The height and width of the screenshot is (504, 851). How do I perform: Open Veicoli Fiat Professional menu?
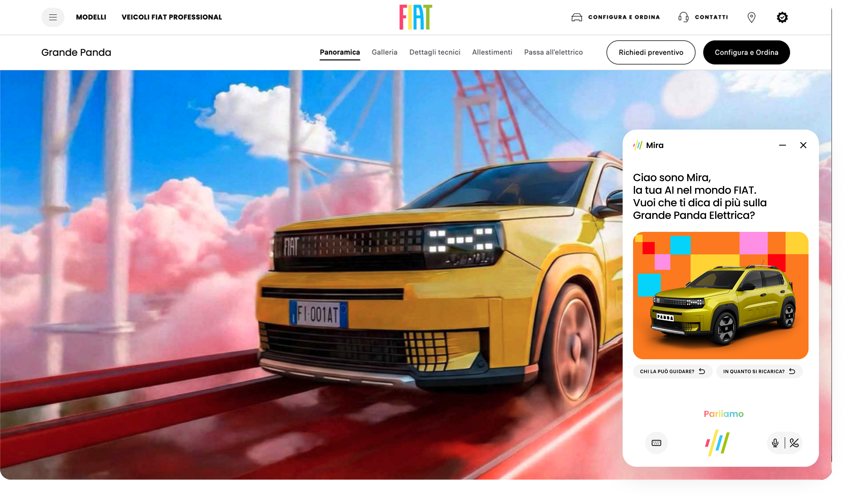click(172, 17)
